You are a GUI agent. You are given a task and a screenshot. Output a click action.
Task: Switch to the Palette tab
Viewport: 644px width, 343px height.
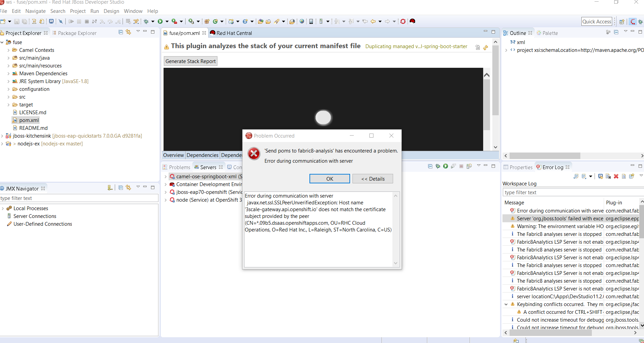point(547,33)
